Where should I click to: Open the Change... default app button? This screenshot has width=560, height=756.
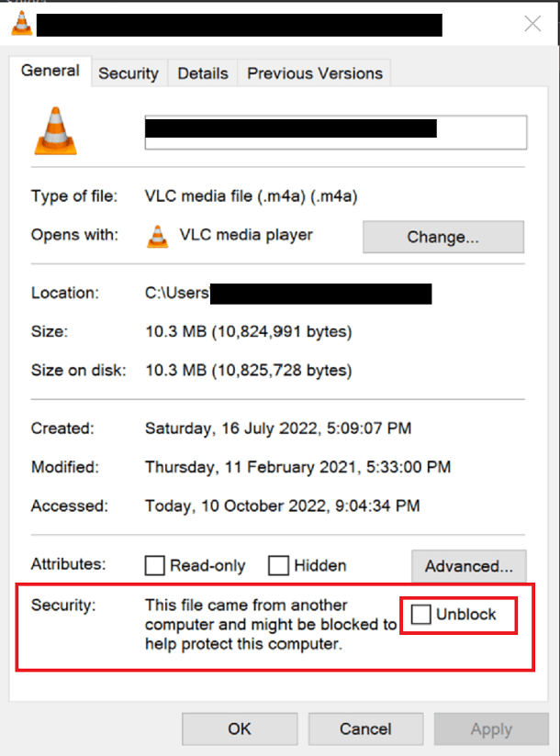tap(443, 237)
